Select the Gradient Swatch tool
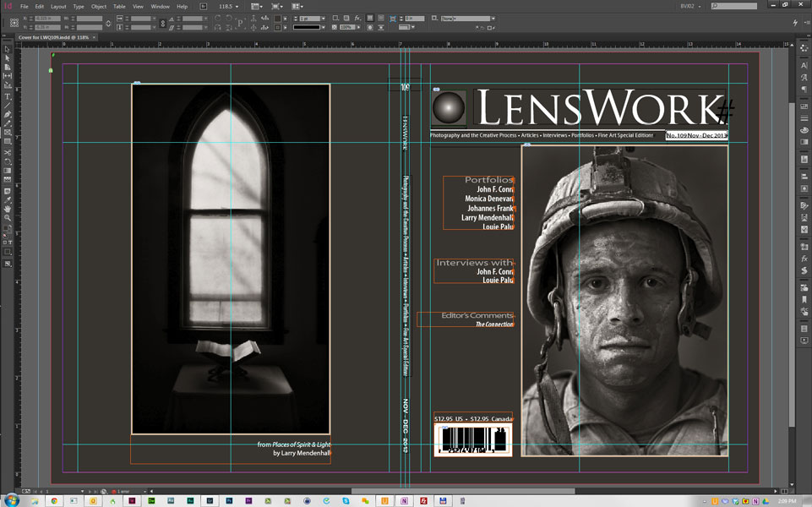 (8, 171)
